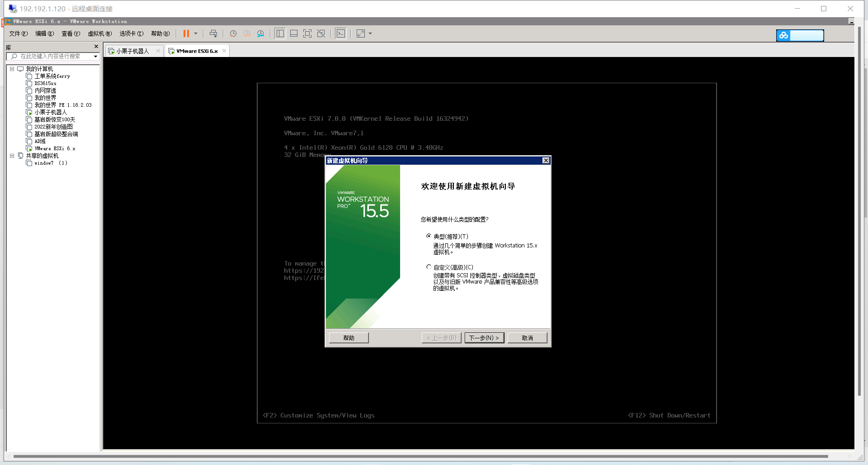868x465 pixels.
Task: Select AD域 virtual machine
Action: (x=40, y=141)
